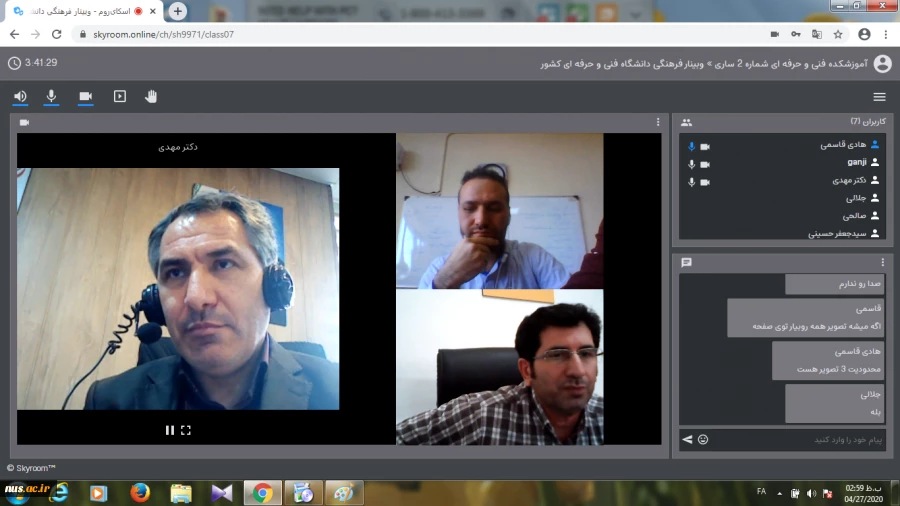
Task: Open the hamburger menu in Skyroom
Action: coord(879,97)
